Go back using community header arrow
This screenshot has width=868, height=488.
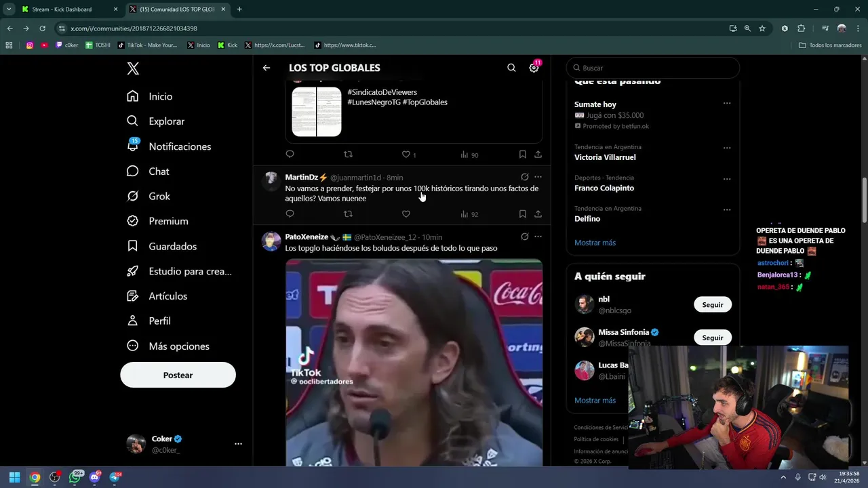coord(267,68)
